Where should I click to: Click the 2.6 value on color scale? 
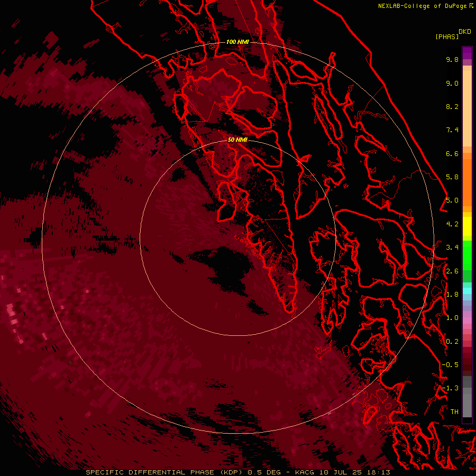pyautogui.click(x=452, y=271)
